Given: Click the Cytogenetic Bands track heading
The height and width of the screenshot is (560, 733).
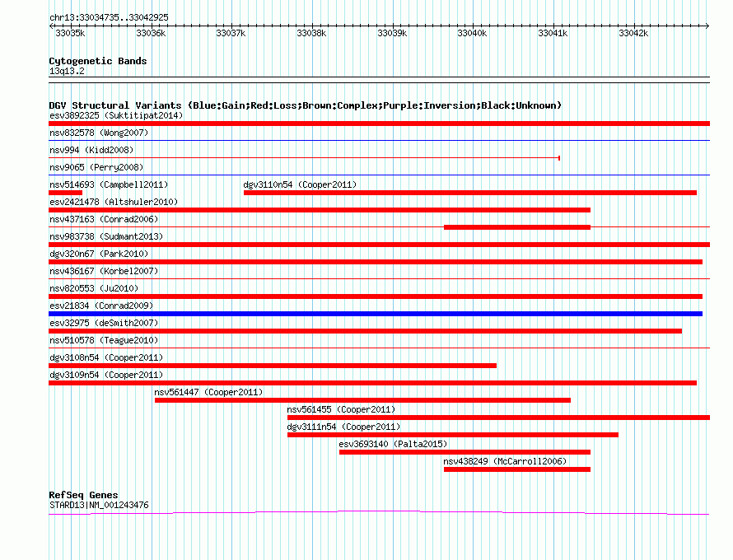Looking at the screenshot, I should click(98, 61).
